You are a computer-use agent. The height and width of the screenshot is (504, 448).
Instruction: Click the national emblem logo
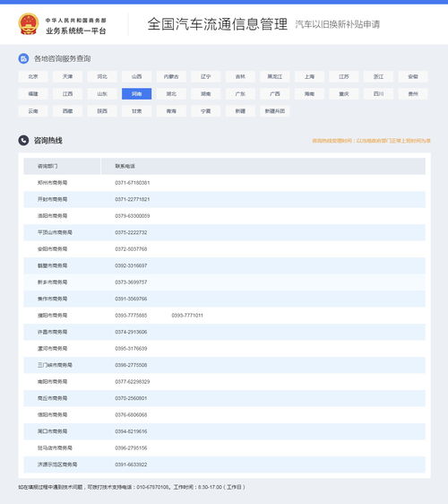coord(29,24)
